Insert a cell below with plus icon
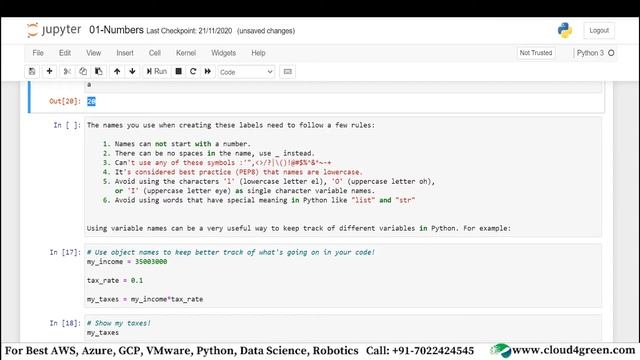640x360 pixels. [x=49, y=71]
